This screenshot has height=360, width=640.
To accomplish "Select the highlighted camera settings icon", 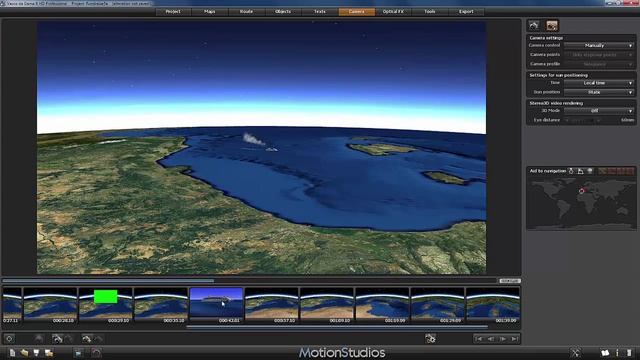I will pos(552,25).
